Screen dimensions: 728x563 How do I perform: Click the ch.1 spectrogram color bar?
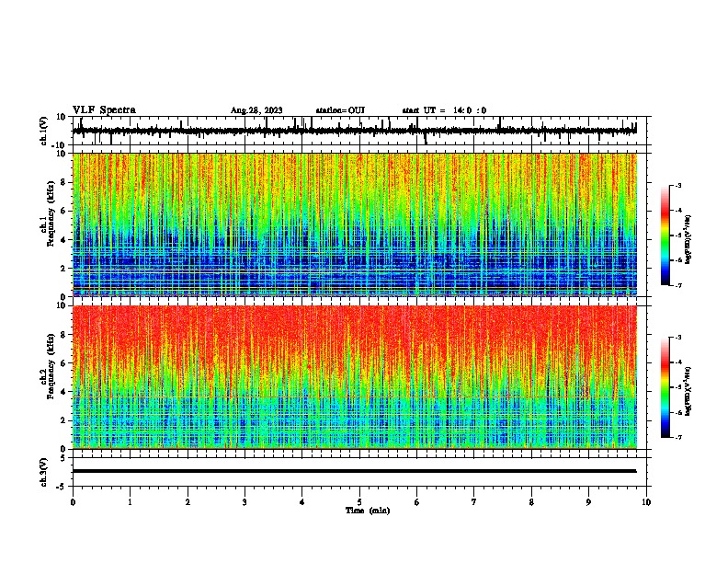coord(665,236)
